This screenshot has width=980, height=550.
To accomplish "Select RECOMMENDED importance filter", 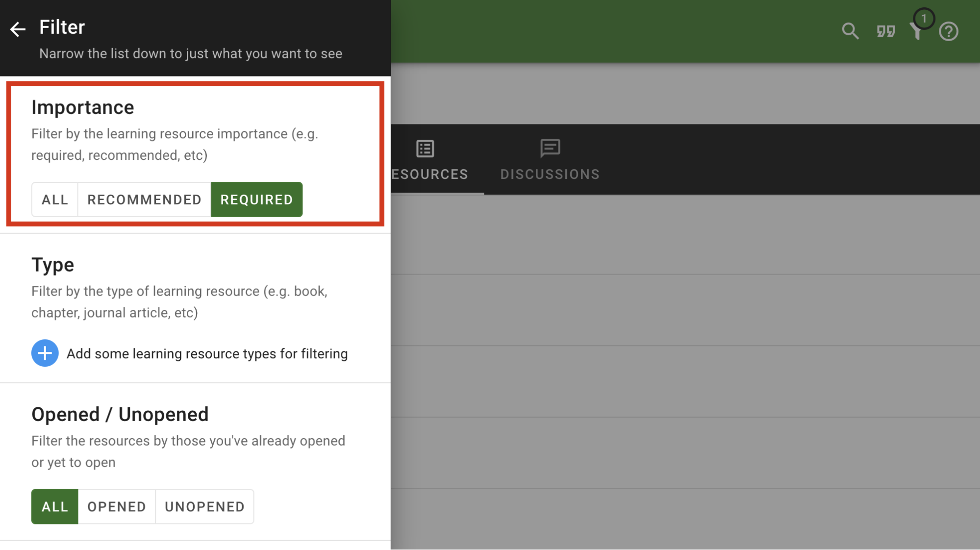I will [x=144, y=200].
